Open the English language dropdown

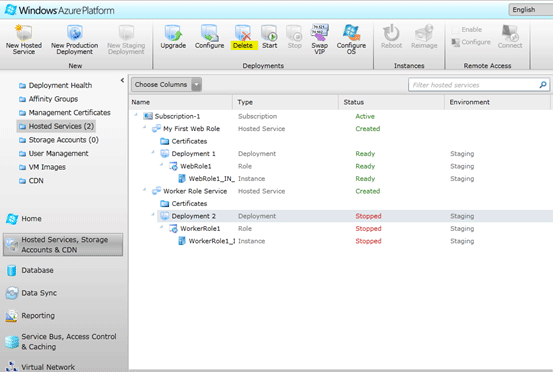[x=530, y=10]
